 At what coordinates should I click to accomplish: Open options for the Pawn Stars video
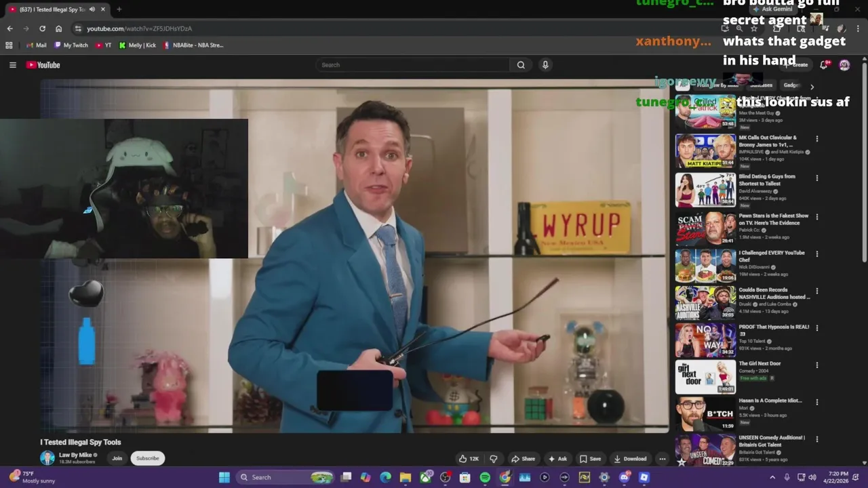(x=817, y=217)
